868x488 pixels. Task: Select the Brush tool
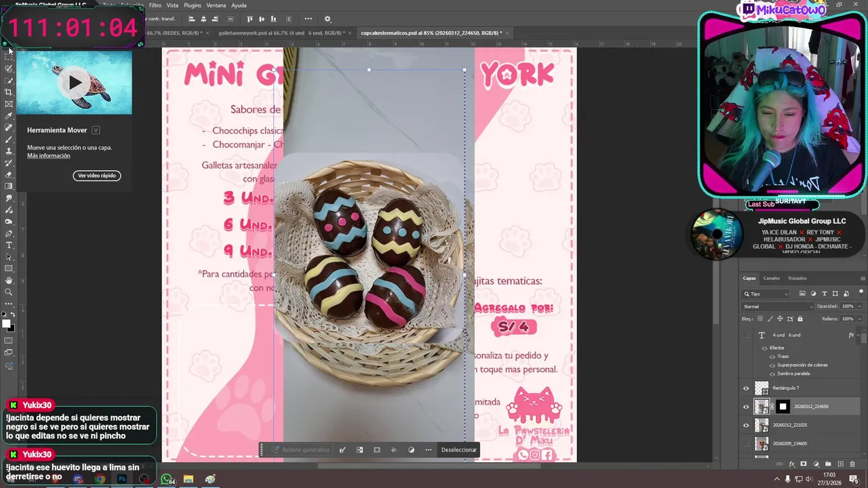pyautogui.click(x=9, y=139)
